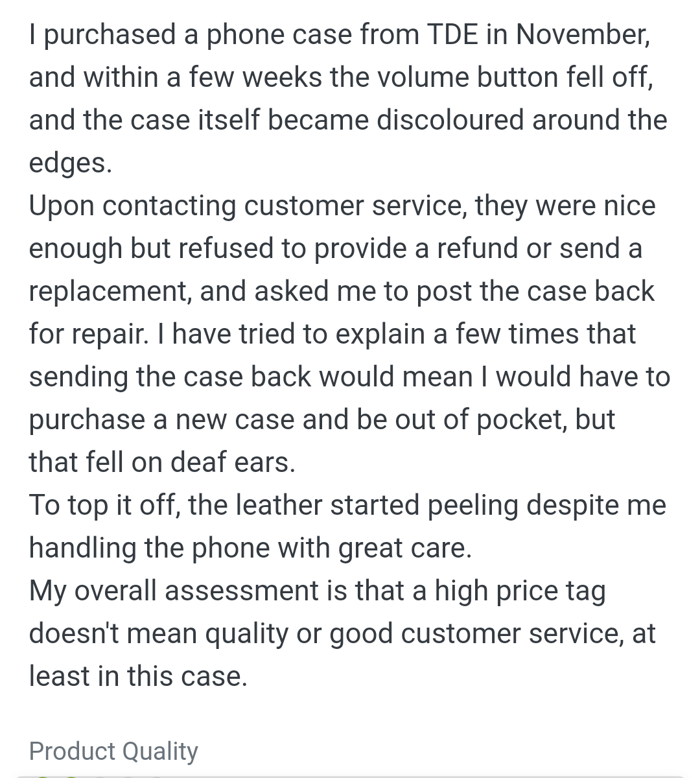Click the Product Quality label
The width and height of the screenshot is (700, 778).
point(113,751)
